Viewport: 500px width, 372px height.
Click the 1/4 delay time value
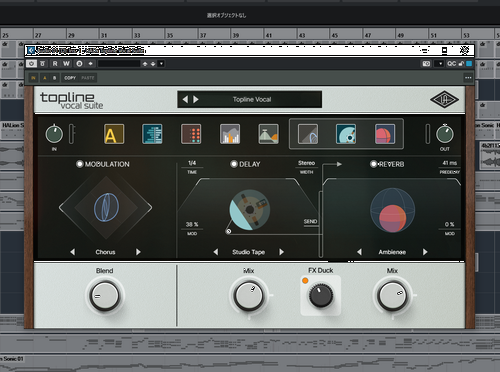(x=192, y=163)
